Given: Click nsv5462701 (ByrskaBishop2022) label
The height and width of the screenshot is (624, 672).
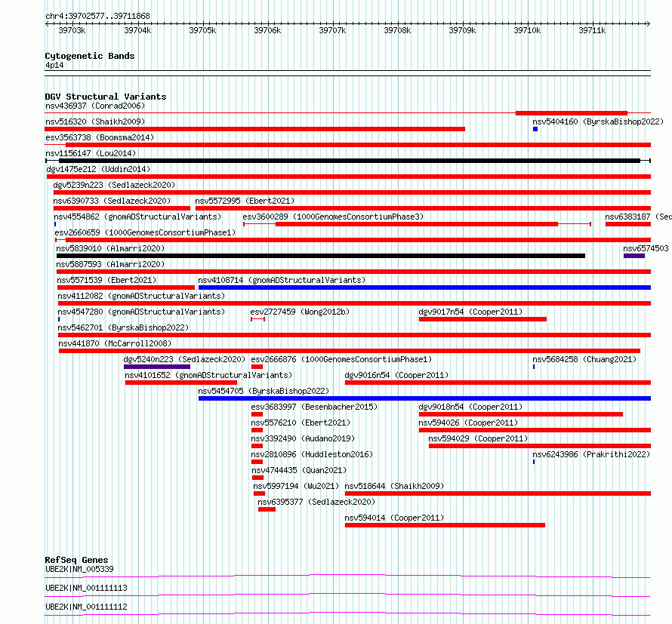Looking at the screenshot, I should 123,327.
